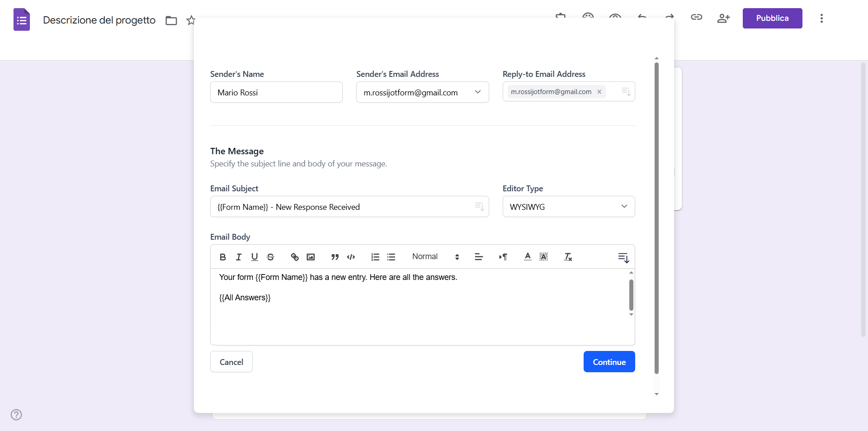Viewport: 868px width, 431px height.
Task: Click the Continue button
Action: (609, 362)
